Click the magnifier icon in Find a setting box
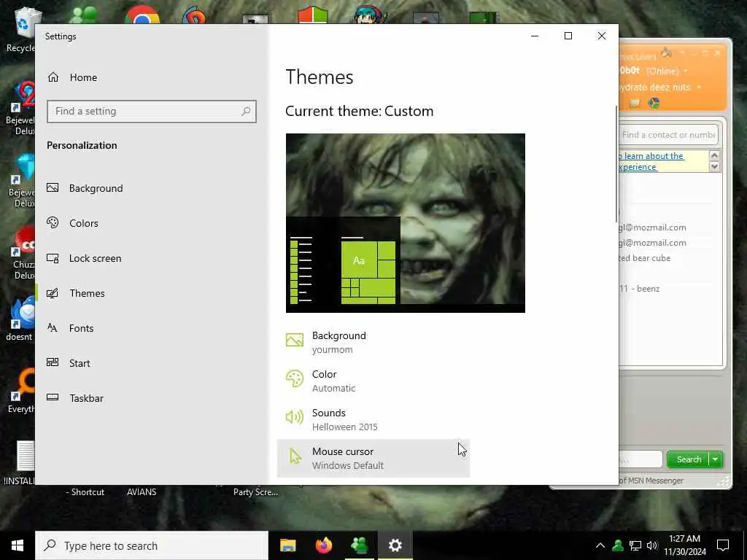This screenshot has width=747, height=560. click(246, 112)
